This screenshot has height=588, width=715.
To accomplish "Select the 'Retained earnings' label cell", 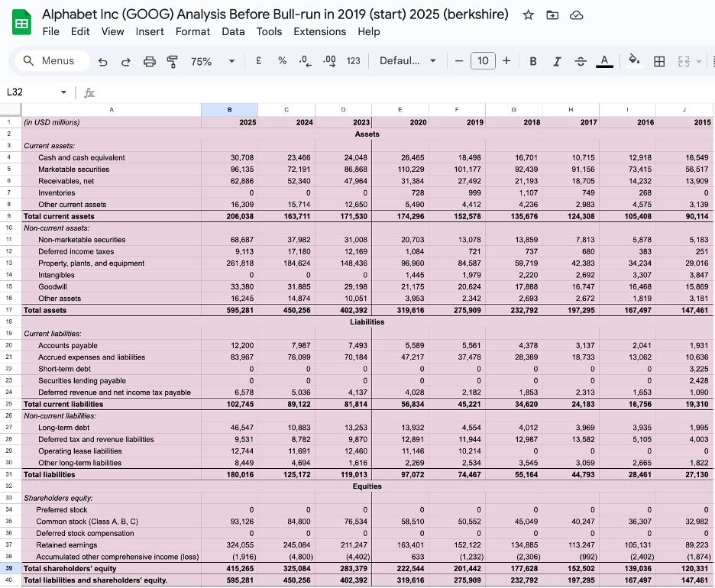I will 112,544.
